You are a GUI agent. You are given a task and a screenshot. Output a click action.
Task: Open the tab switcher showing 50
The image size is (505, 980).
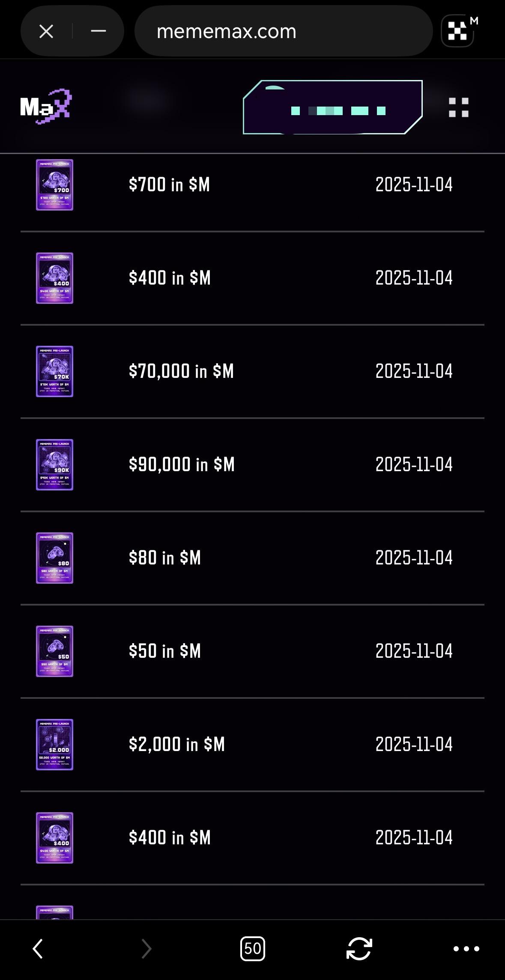click(x=253, y=949)
